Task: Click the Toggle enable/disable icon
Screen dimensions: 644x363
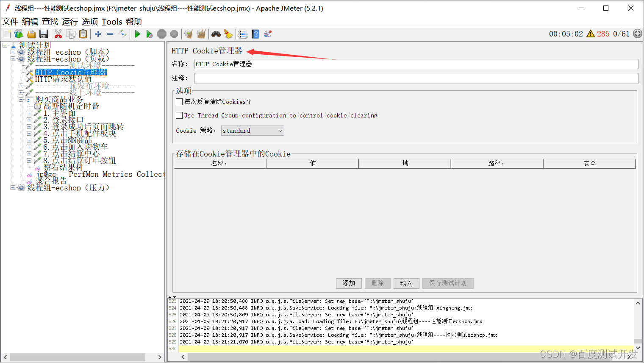Action: [x=122, y=34]
